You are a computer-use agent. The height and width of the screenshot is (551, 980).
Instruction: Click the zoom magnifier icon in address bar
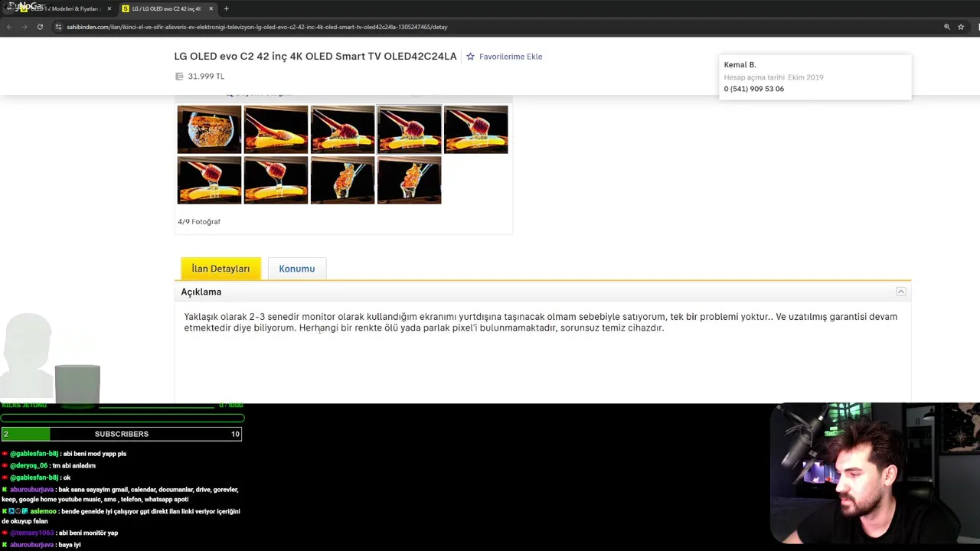click(x=947, y=27)
